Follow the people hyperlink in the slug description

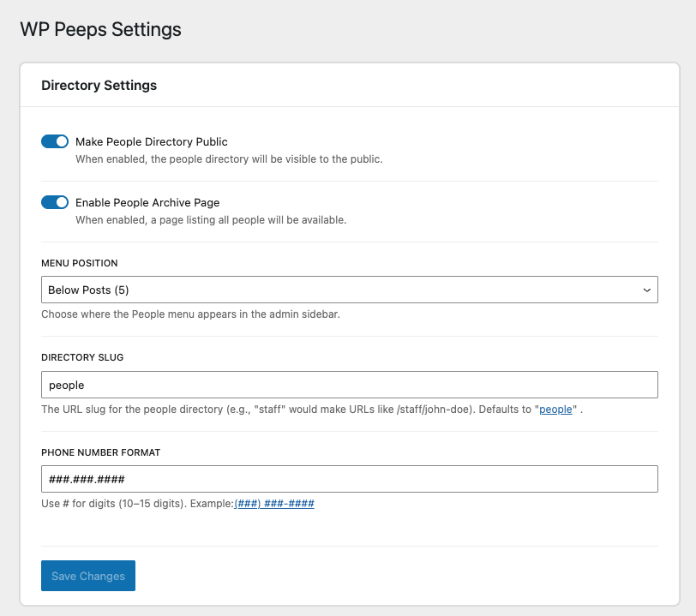(x=555, y=410)
